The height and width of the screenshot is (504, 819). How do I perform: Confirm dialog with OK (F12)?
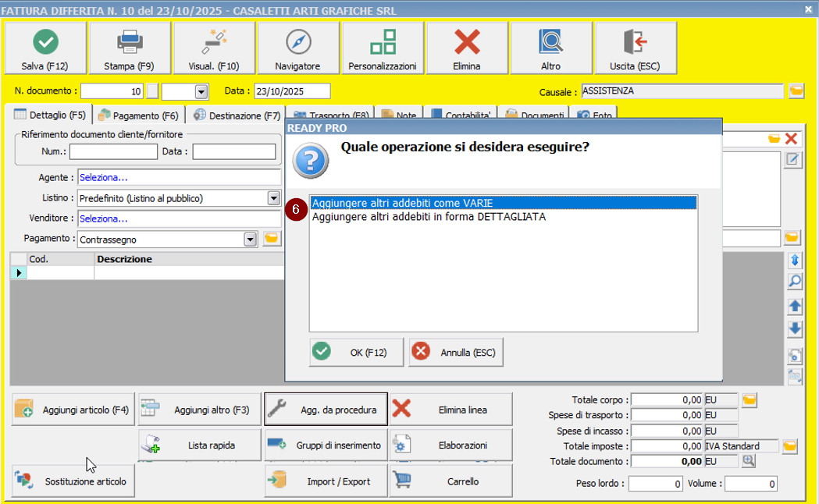tap(357, 352)
